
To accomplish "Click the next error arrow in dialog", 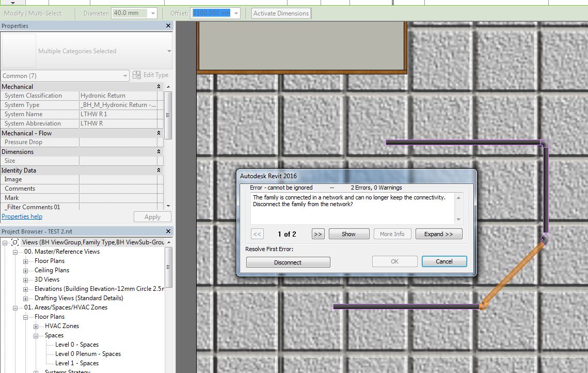I will tap(317, 234).
